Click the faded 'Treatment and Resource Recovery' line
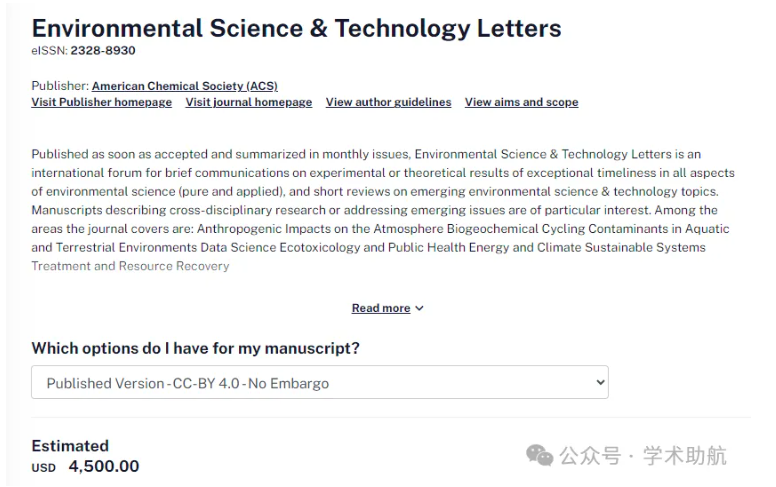 130,266
